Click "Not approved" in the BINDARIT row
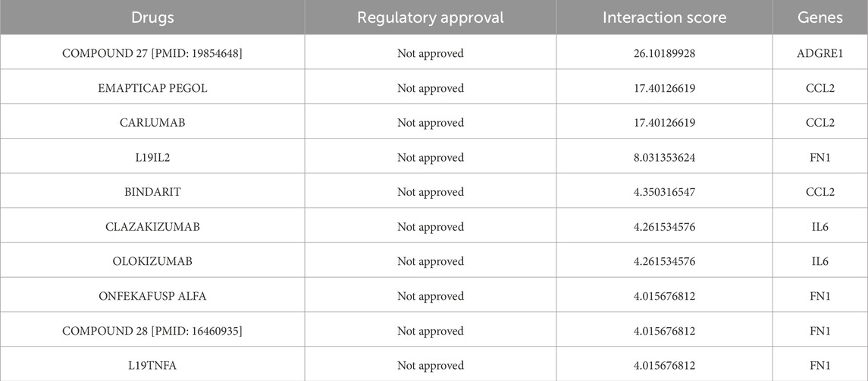The height and width of the screenshot is (381, 868). click(430, 192)
